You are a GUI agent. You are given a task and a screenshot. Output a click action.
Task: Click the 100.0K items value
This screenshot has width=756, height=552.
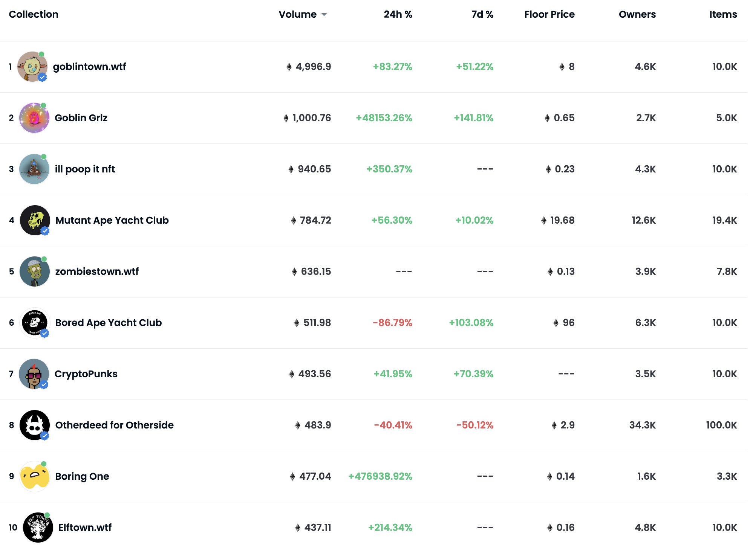(722, 425)
